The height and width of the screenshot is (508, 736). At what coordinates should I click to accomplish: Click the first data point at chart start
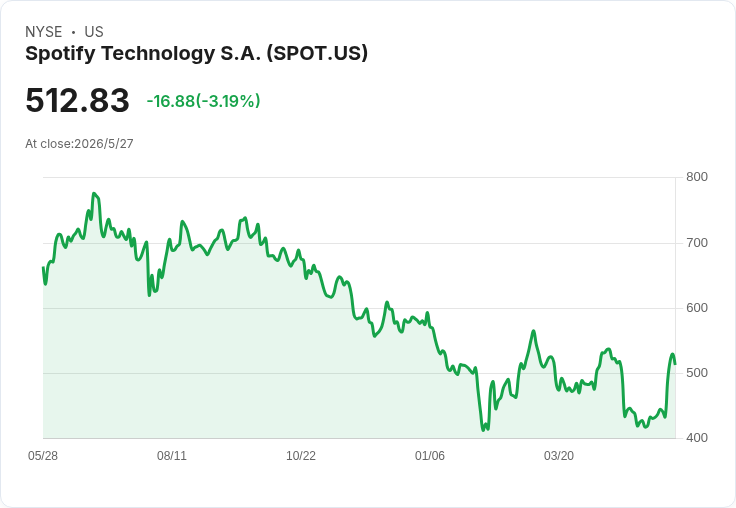[x=44, y=268]
